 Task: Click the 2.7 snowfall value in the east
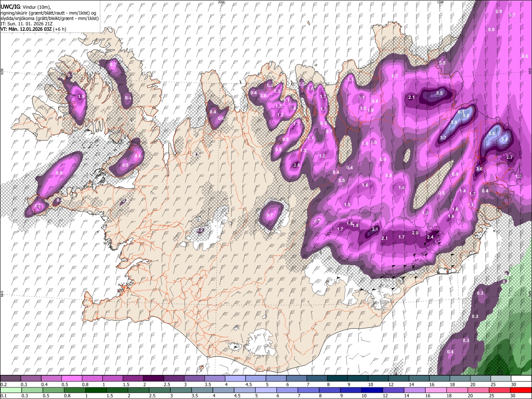510,158
